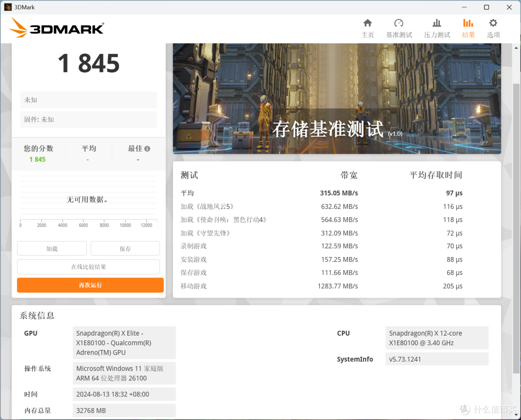This screenshot has height=420, width=521.
Task: Click the 564.63 MB/s value
Action: [x=339, y=220]
